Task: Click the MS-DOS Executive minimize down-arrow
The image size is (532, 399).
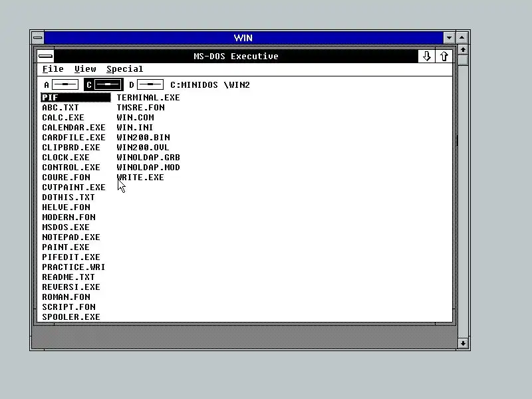Action: (x=427, y=56)
